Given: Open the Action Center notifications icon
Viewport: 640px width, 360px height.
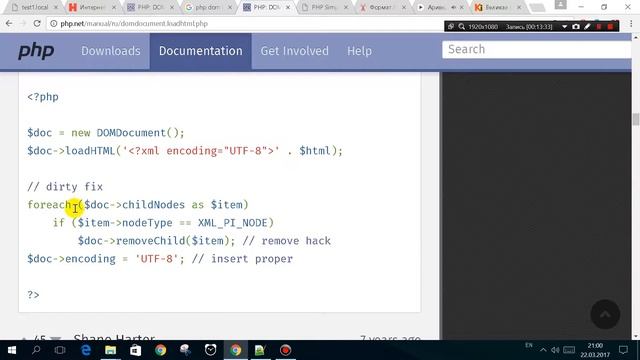Looking at the screenshot, I should [623, 350].
